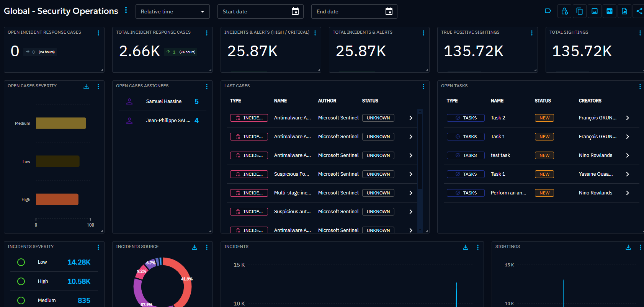Select the High incidents severity circle
This screenshot has height=307, width=644.
(21, 281)
